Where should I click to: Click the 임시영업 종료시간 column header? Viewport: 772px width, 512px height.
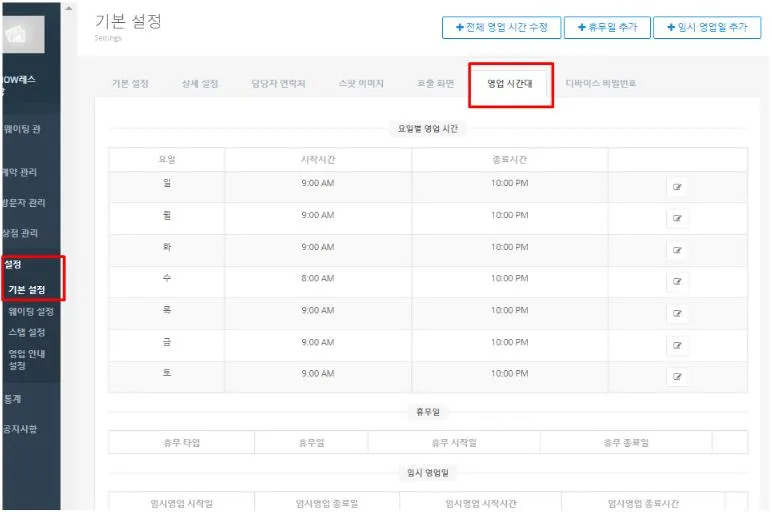pyautogui.click(x=643, y=504)
